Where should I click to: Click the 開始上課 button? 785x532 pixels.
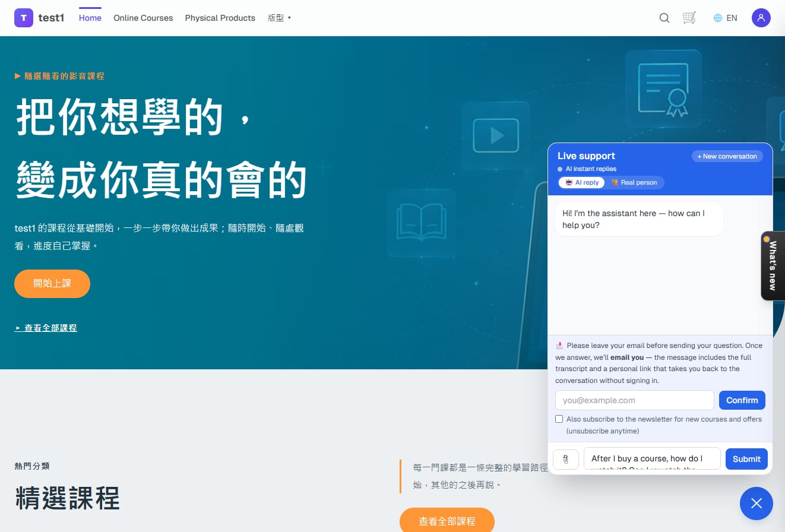tap(52, 284)
